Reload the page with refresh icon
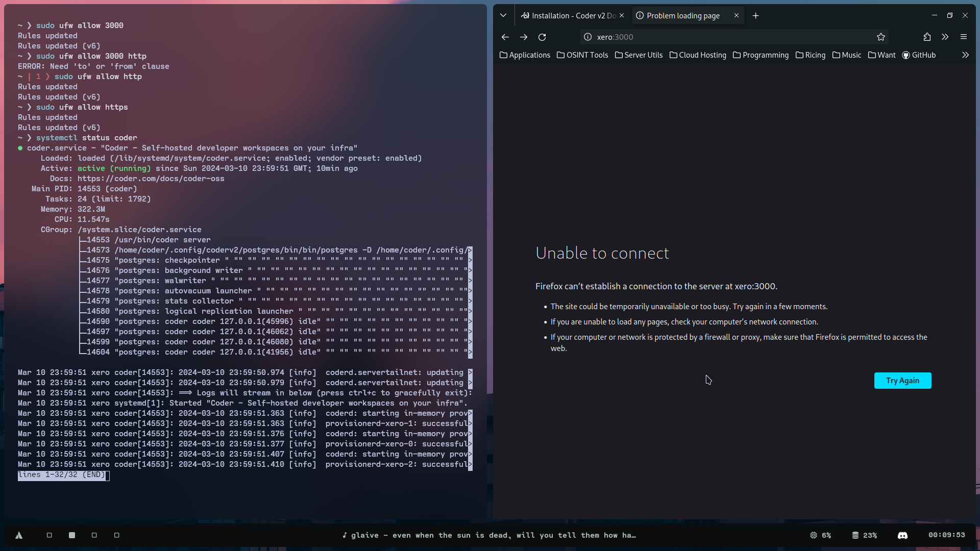Viewport: 980px width, 551px height. 542,37
